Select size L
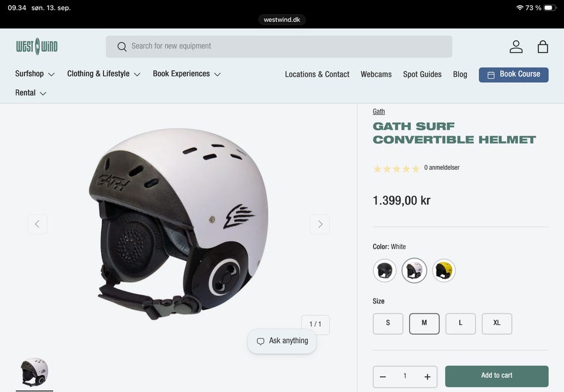 [x=461, y=324]
